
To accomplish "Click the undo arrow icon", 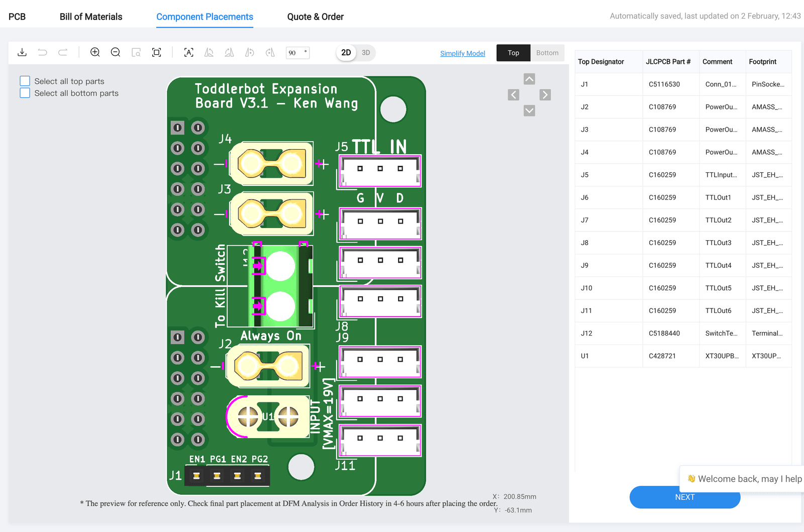I will coord(43,52).
